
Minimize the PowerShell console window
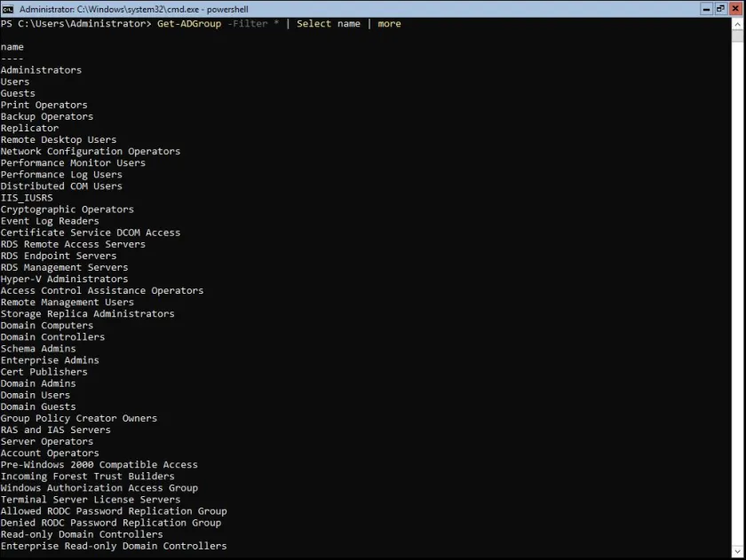tap(706, 8)
